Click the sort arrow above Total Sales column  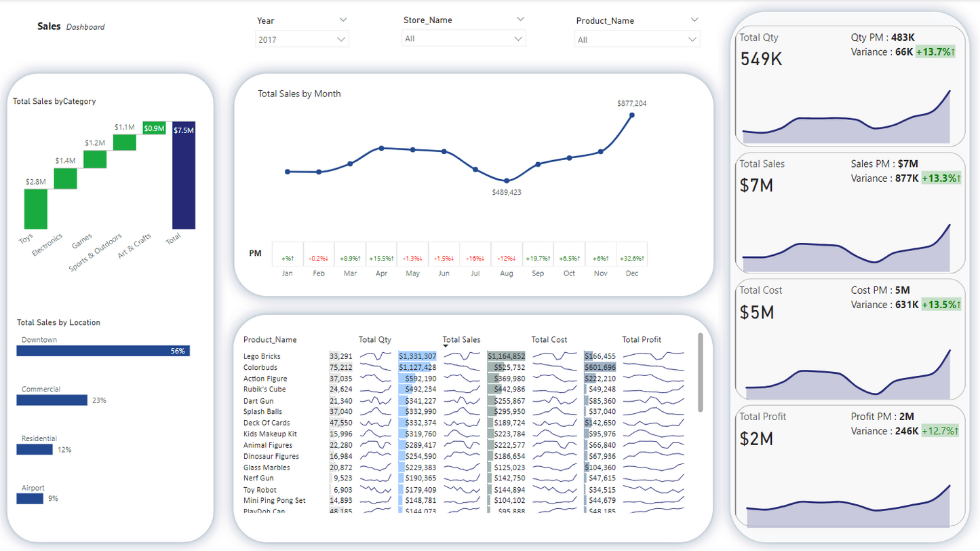pyautogui.click(x=446, y=346)
